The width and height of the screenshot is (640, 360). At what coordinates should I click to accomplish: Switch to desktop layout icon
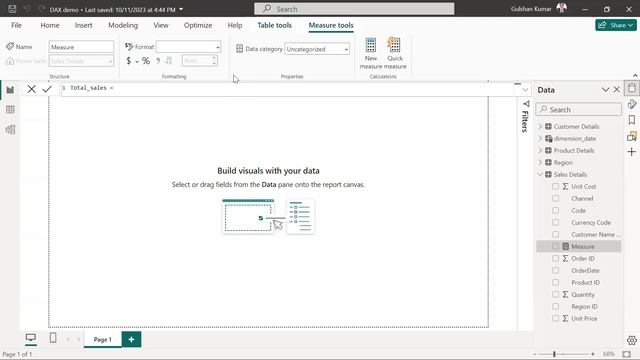pyautogui.click(x=31, y=338)
